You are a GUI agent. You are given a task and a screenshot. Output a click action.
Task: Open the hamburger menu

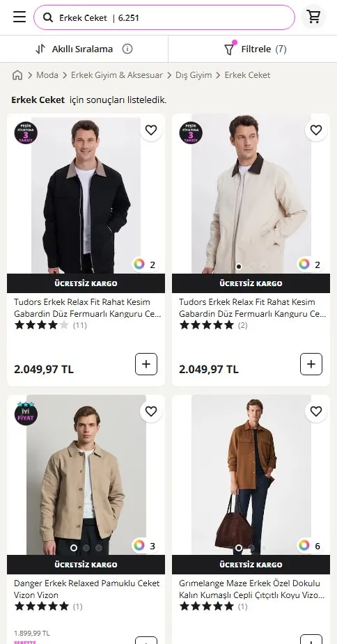pos(19,17)
